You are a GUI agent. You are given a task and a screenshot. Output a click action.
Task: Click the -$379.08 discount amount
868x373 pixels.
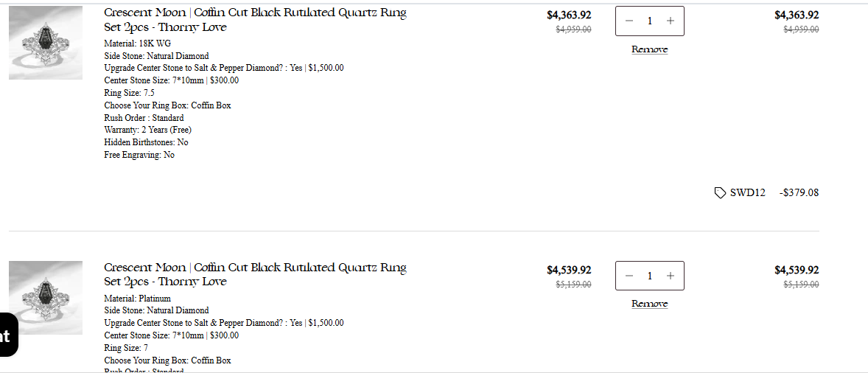click(x=799, y=193)
